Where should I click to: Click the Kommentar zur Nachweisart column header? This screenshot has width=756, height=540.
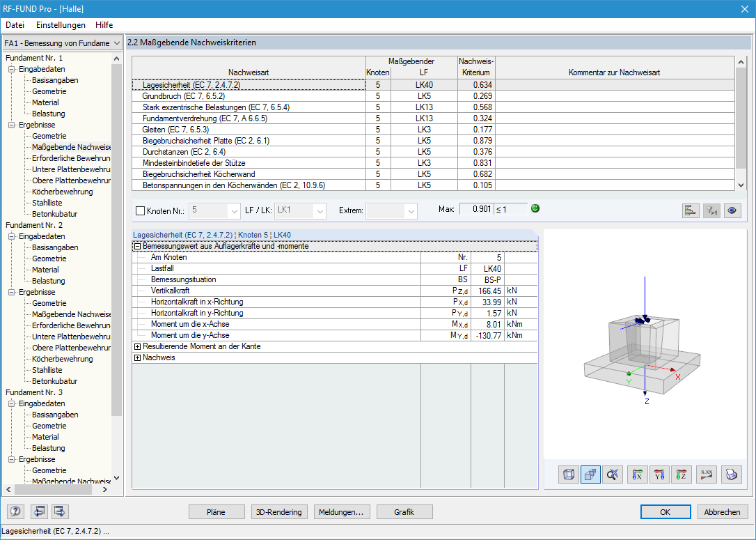pyautogui.click(x=614, y=68)
